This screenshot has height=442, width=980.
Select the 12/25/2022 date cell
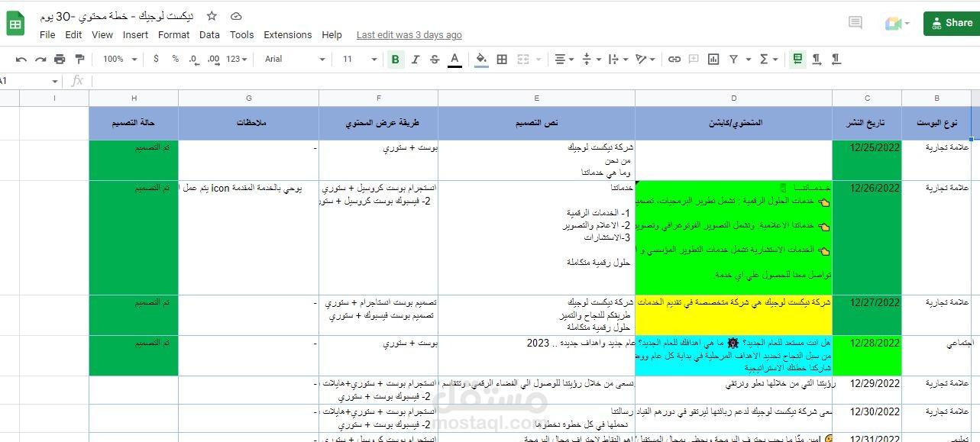(867, 160)
